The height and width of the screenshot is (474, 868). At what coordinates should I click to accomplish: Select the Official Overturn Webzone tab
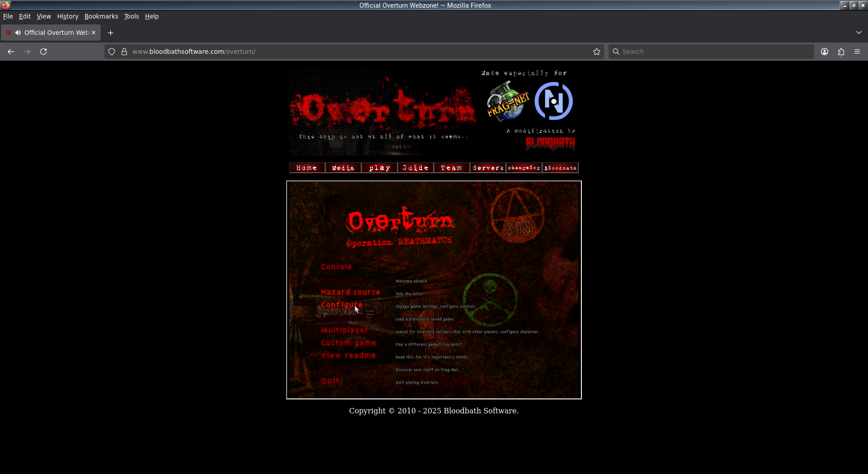point(51,33)
